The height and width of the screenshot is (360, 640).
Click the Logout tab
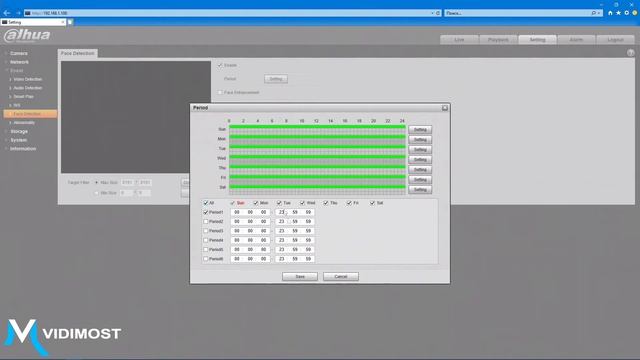click(615, 40)
